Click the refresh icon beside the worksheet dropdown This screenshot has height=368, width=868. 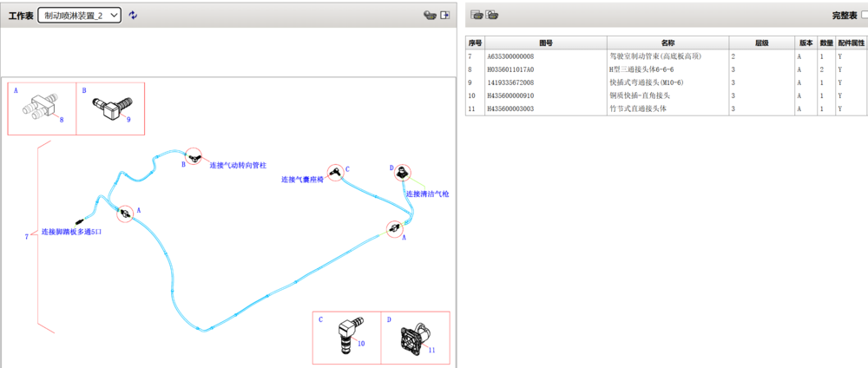pos(133,16)
